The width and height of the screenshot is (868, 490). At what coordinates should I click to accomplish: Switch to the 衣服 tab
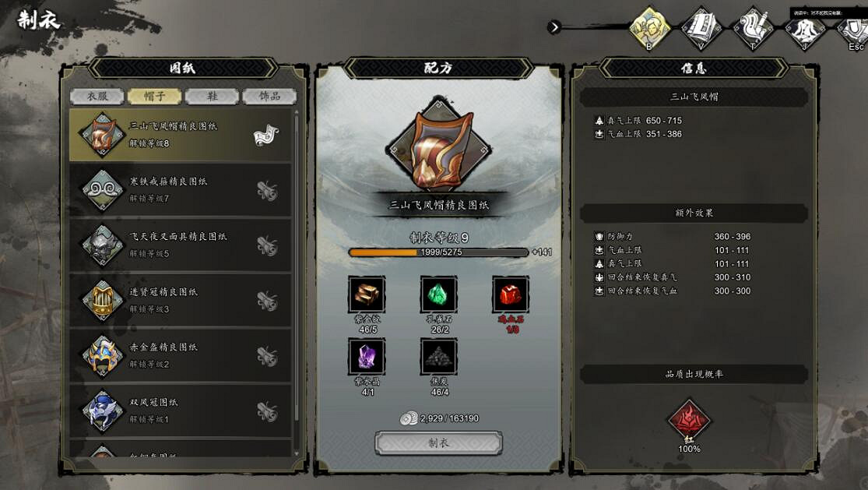97,97
